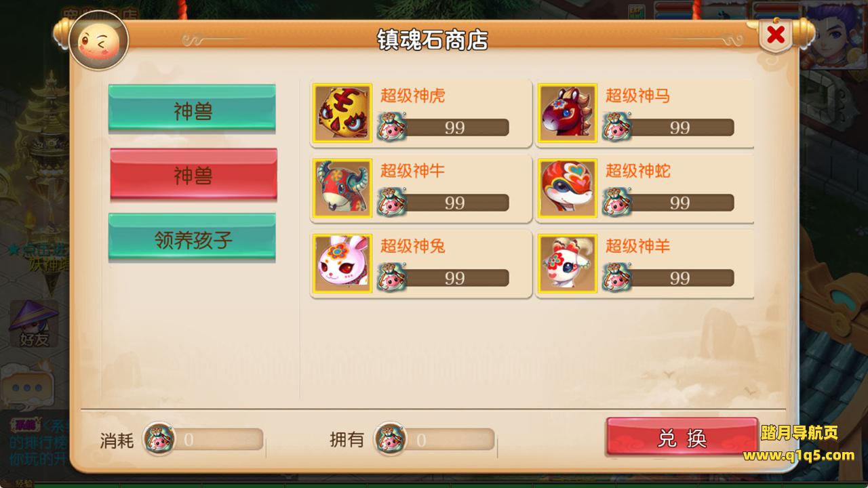
Task: Select the 超级神羊 sheep pet icon
Action: (x=568, y=263)
